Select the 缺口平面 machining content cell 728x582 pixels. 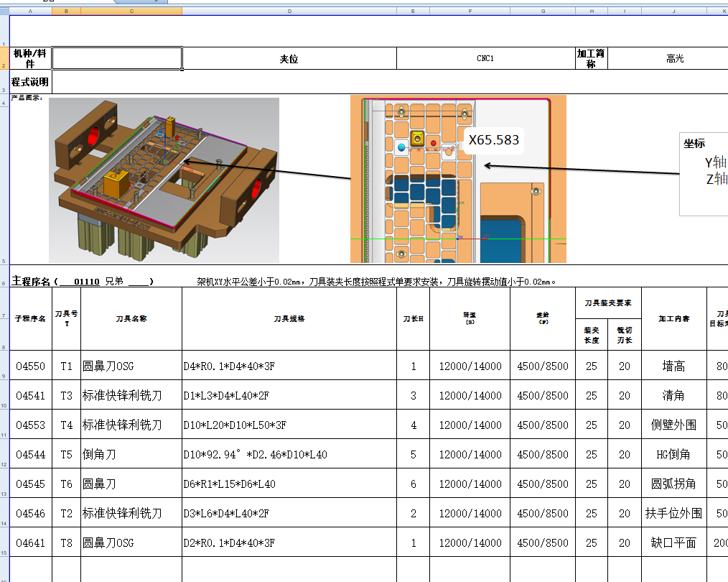(x=673, y=542)
